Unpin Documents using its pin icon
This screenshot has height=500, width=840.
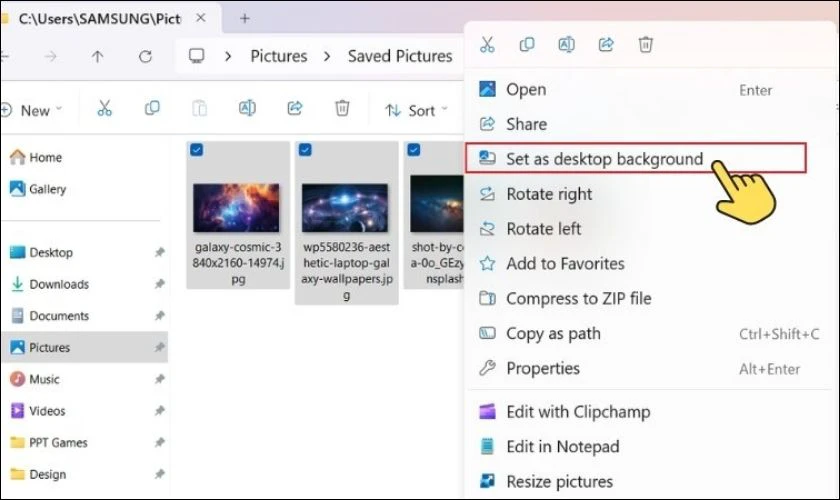[x=160, y=315]
